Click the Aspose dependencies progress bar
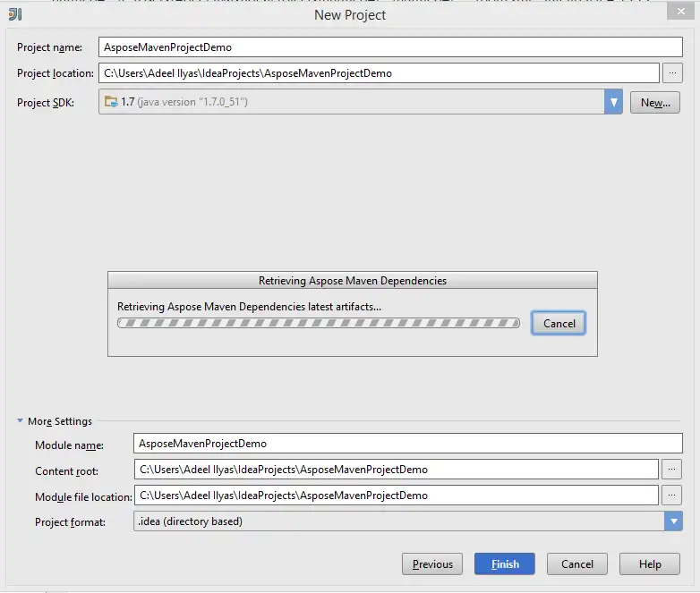Image resolution: width=700 pixels, height=593 pixels. pos(319,323)
